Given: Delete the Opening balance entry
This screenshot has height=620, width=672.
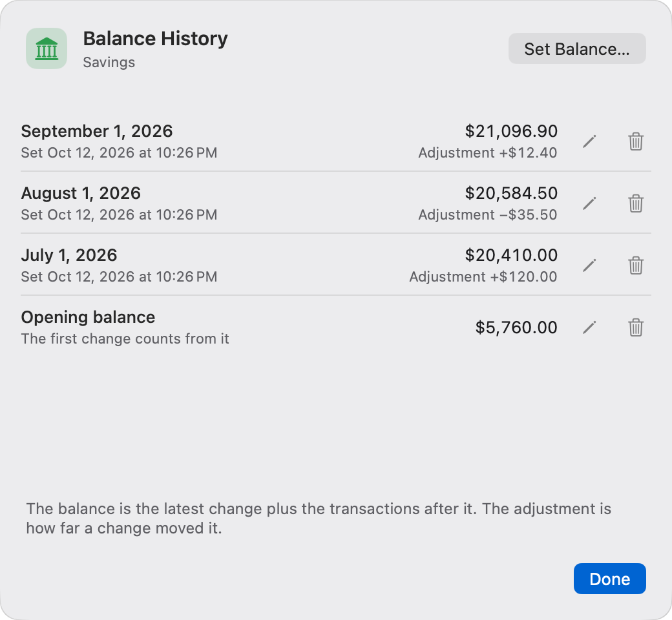Looking at the screenshot, I should coord(636,328).
